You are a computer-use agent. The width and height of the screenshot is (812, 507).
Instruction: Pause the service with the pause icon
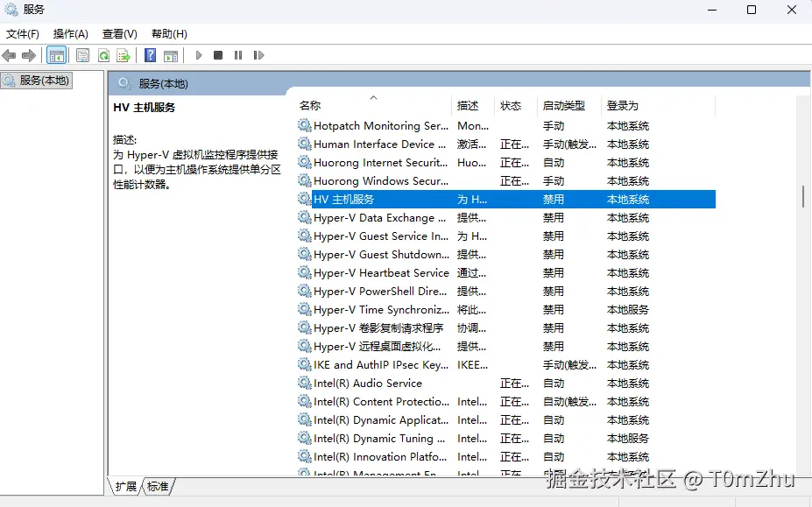click(238, 55)
